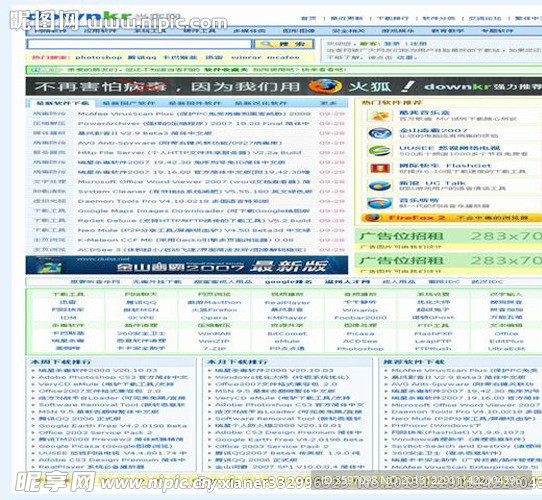542x500 pixels.
Task: Open K-Meleon CCF ME 0.09 entry
Action: tap(186, 240)
